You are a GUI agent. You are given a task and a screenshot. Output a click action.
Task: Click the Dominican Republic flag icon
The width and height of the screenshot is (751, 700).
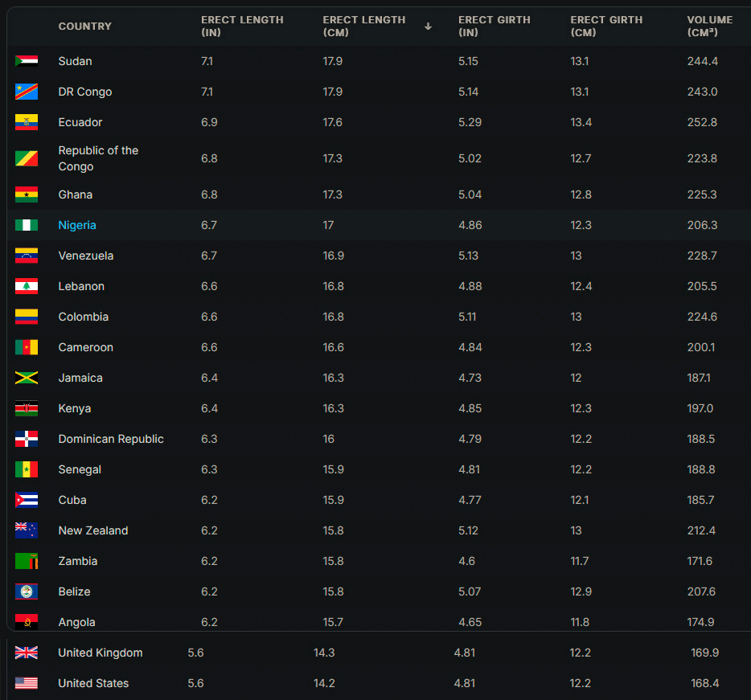pos(27,439)
